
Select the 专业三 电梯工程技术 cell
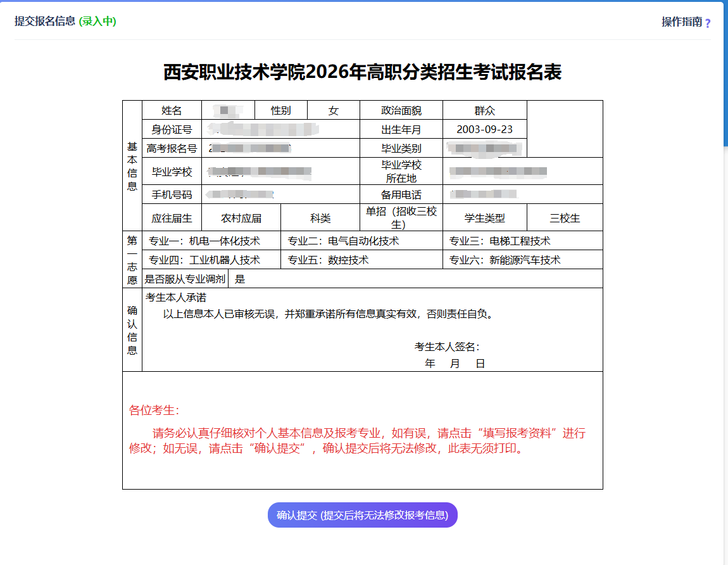[x=499, y=241]
